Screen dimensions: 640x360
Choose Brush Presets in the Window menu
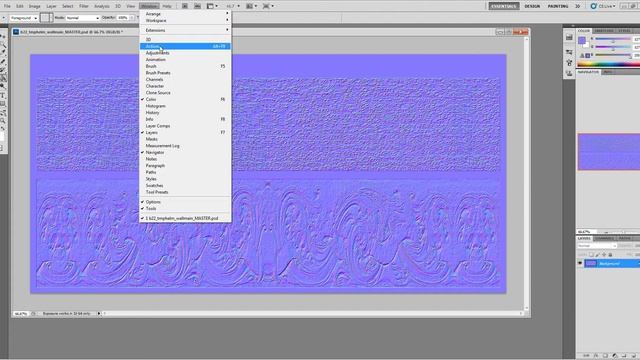point(185,73)
